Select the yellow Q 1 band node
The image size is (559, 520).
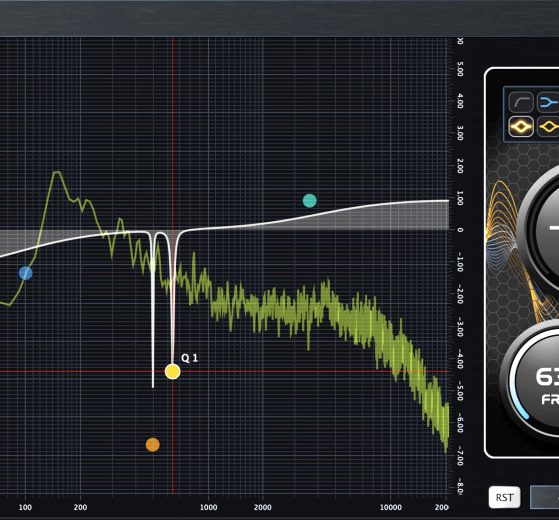(x=173, y=372)
